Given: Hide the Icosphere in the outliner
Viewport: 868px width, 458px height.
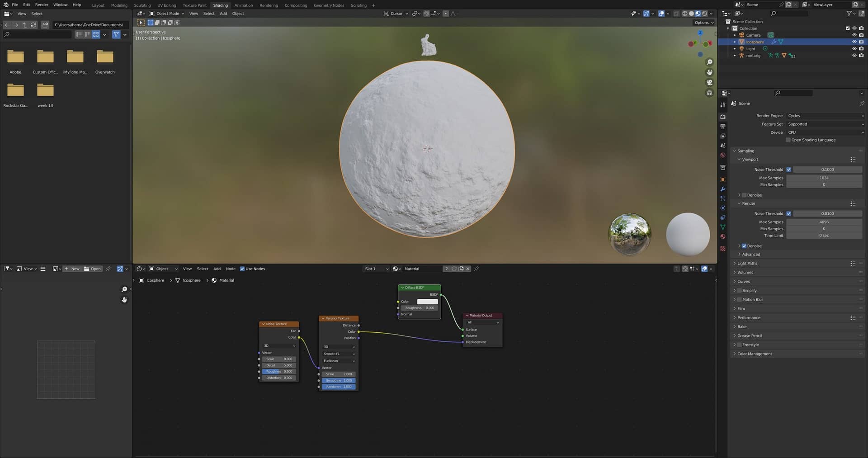Looking at the screenshot, I should [x=854, y=42].
